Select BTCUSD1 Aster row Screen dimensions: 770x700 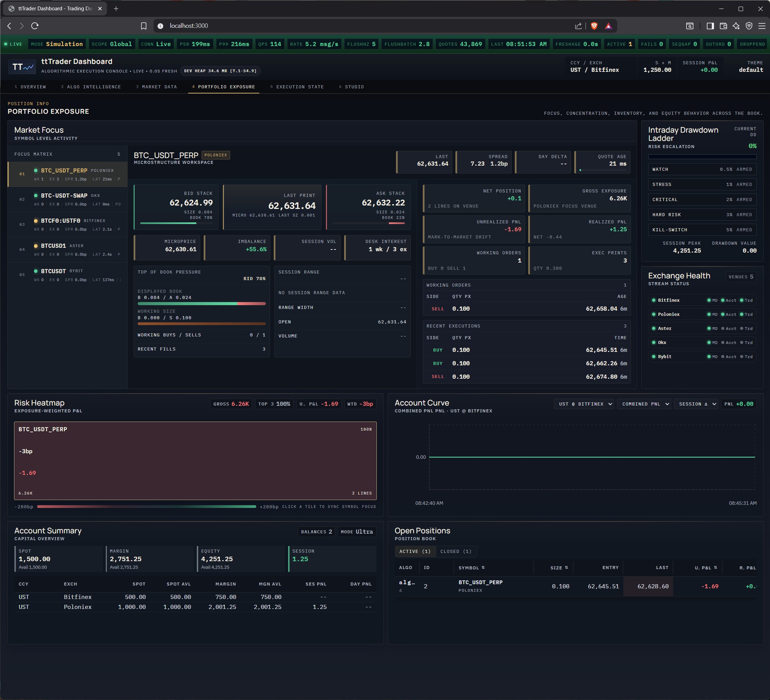[x=68, y=249]
